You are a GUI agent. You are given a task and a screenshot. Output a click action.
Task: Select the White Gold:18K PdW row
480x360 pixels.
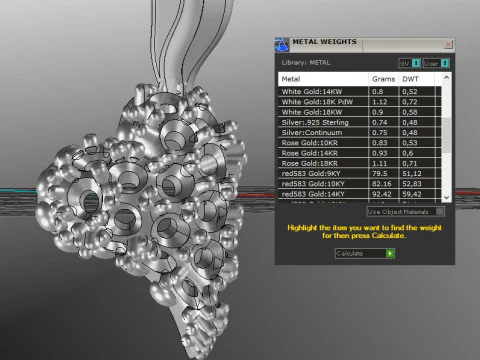coord(360,102)
